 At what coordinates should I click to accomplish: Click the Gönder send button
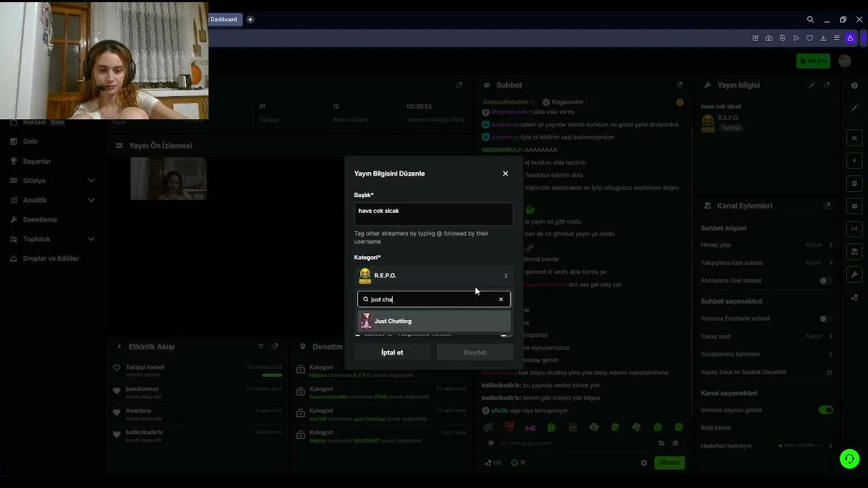click(x=669, y=463)
